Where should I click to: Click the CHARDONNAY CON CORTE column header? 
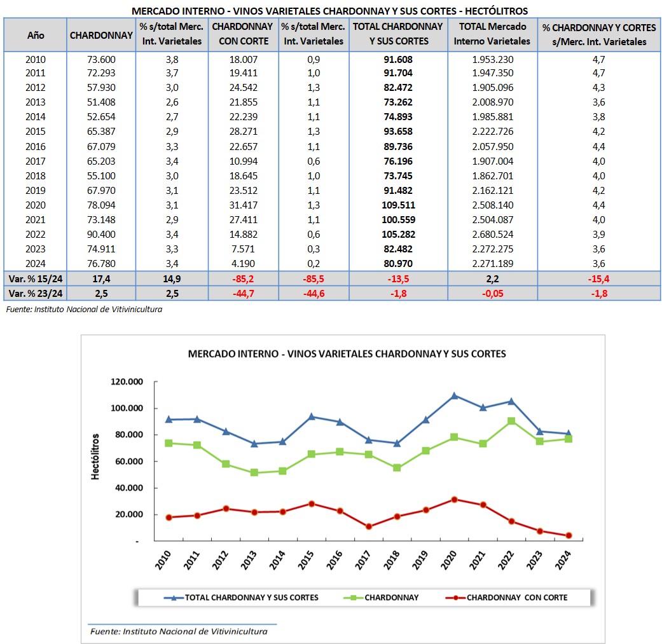(x=242, y=34)
